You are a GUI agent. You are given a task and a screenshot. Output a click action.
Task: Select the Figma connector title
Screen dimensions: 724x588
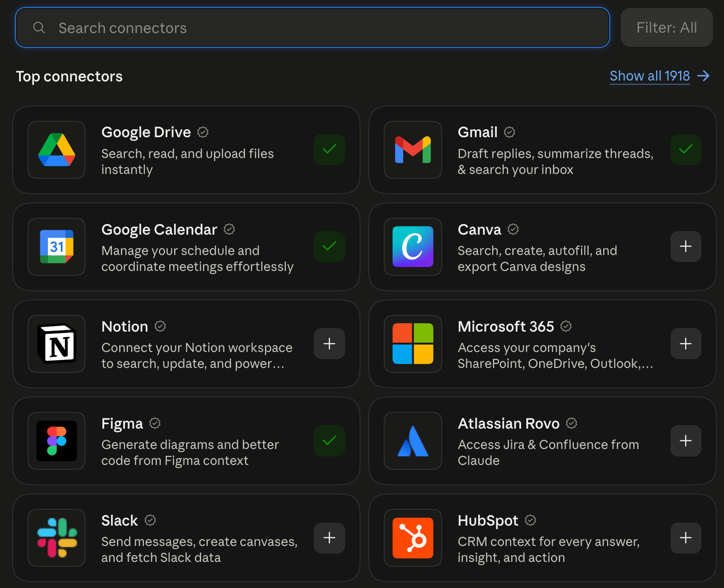tap(122, 424)
